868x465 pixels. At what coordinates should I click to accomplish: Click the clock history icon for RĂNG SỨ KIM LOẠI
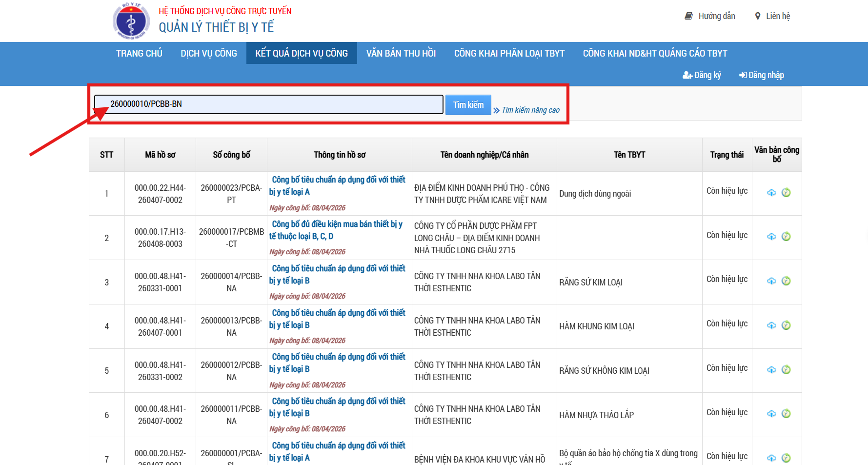(x=786, y=281)
